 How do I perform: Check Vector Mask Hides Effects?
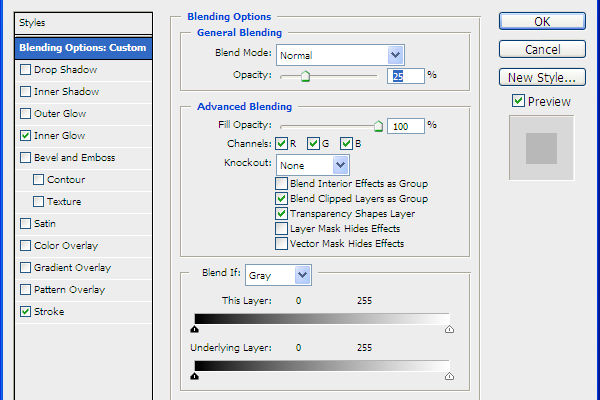pos(281,243)
